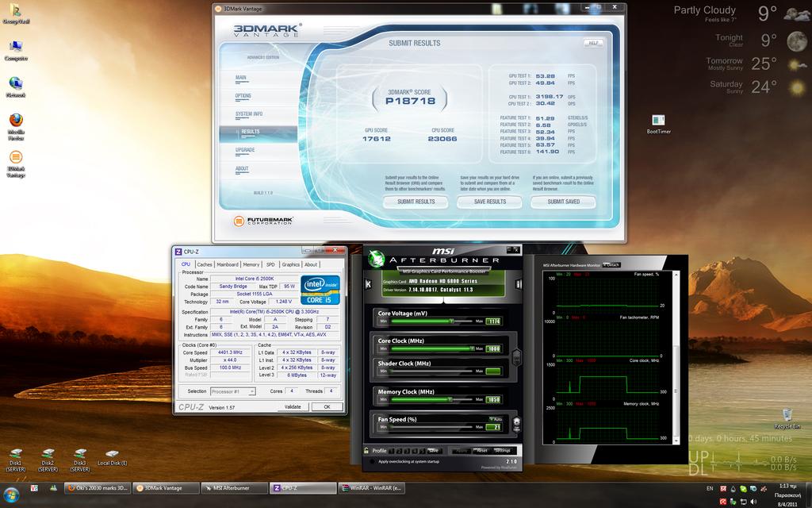The width and height of the screenshot is (812, 508).
Task: Click the Memory Clock slider
Action: pyautogui.click(x=432, y=400)
